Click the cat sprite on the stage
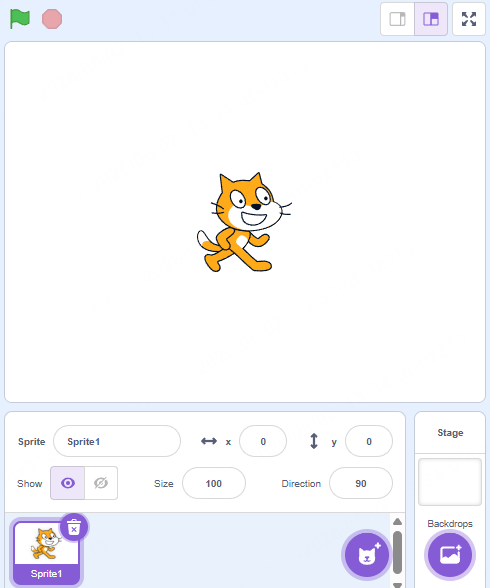490x588 pixels. (244, 222)
